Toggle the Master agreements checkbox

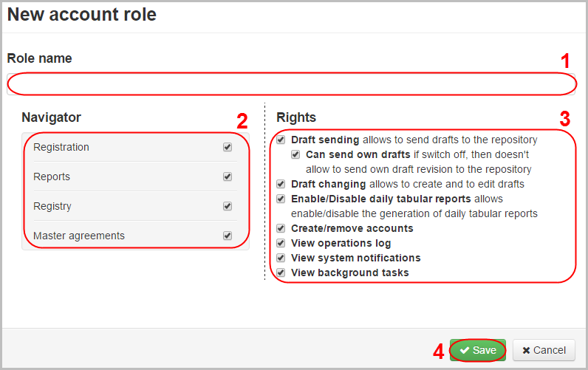228,236
